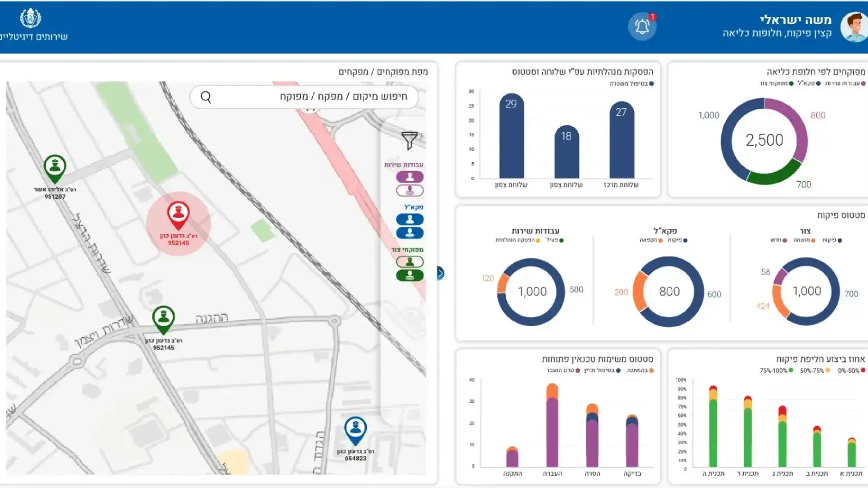Select blue map pin 654823
This screenshot has width=868, height=488.
pos(356,431)
